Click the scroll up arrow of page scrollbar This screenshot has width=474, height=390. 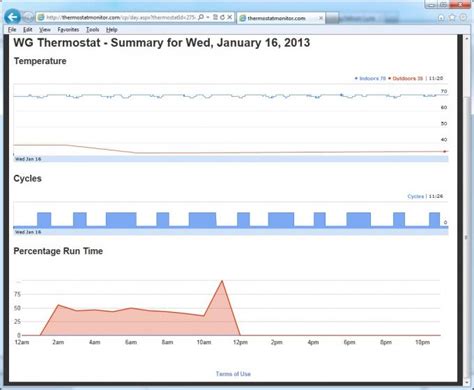(x=466, y=38)
